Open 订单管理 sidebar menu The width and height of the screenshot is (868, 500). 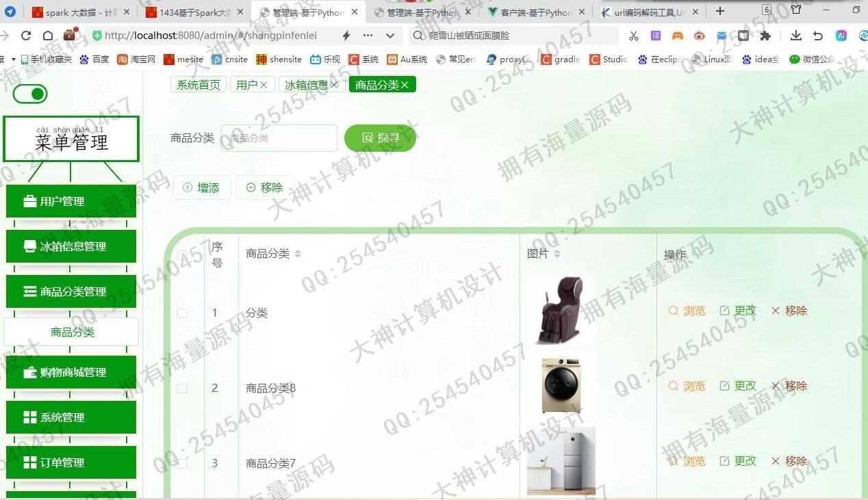71,462
